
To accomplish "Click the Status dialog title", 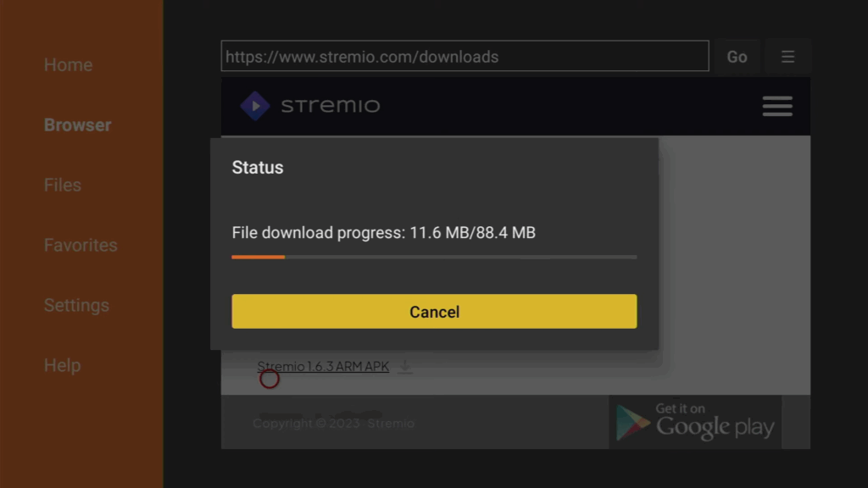I will [x=258, y=167].
